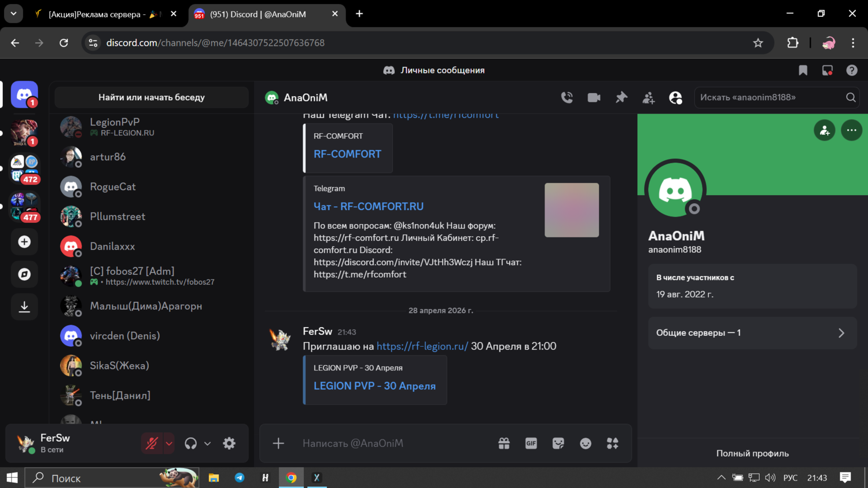868x488 pixels.
Task: Open sticker picker icon
Action: (558, 443)
